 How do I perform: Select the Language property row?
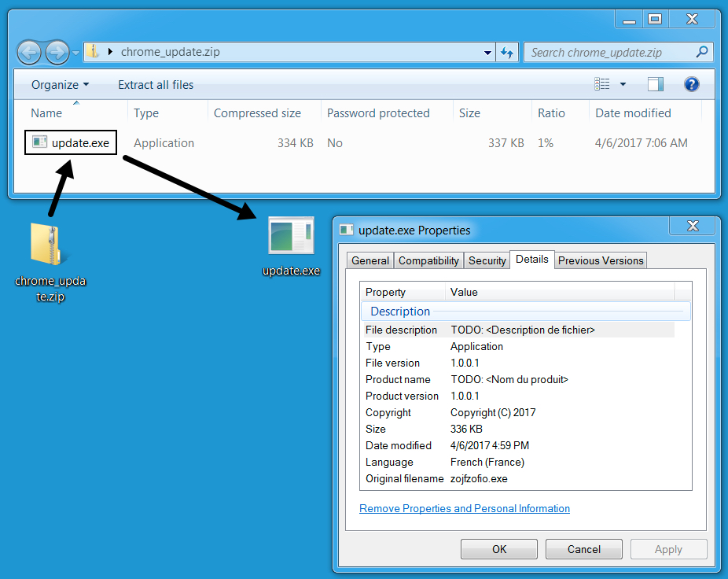pyautogui.click(x=518, y=463)
